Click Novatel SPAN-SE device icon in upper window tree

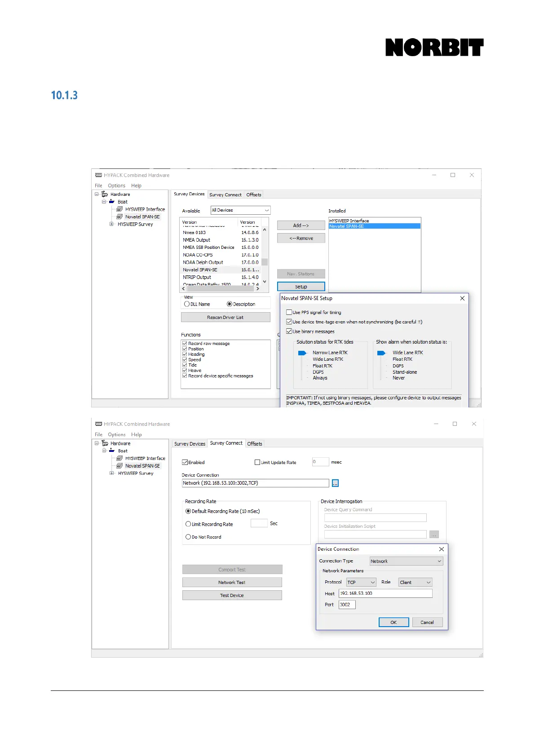(119, 217)
